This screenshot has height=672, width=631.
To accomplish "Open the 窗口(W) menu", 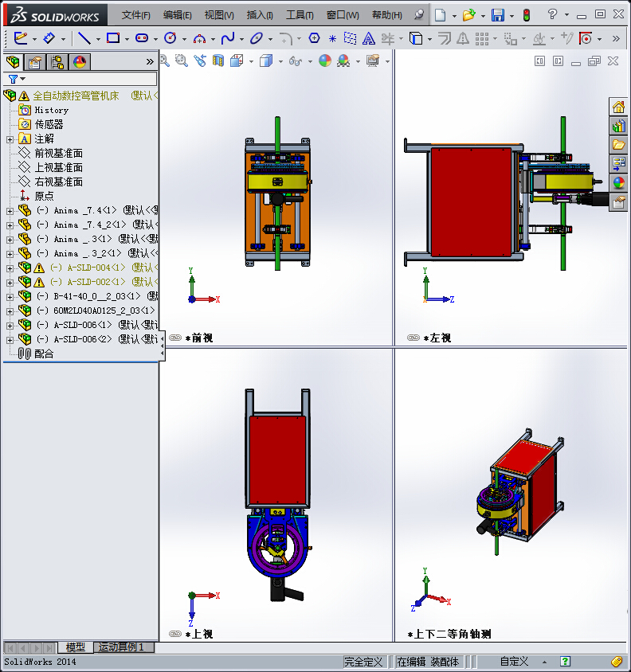I will point(343,15).
